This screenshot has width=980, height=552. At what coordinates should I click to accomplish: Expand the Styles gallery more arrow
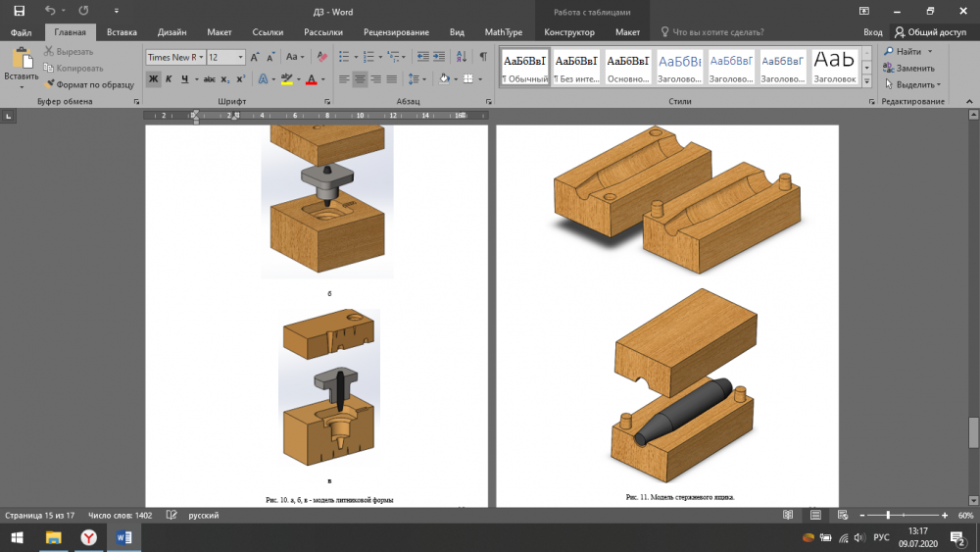coord(866,82)
